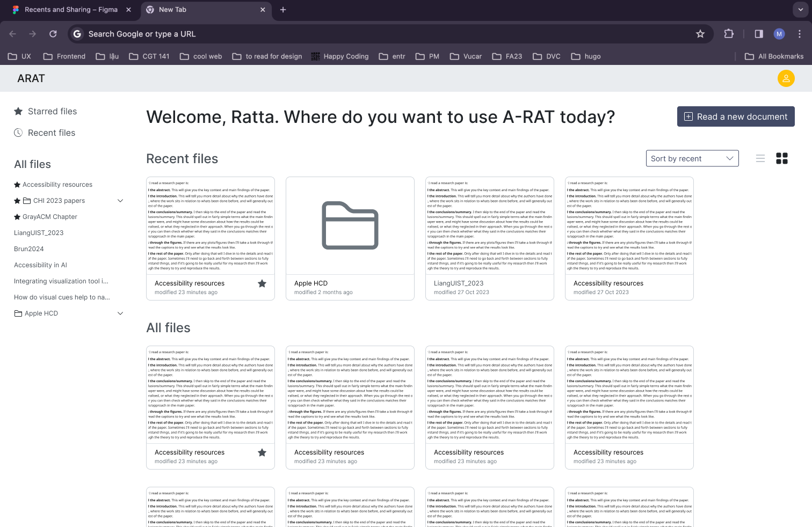Image resolution: width=812 pixels, height=527 pixels.
Task: Click star beside sidebar Accessibility resources
Action: point(17,185)
